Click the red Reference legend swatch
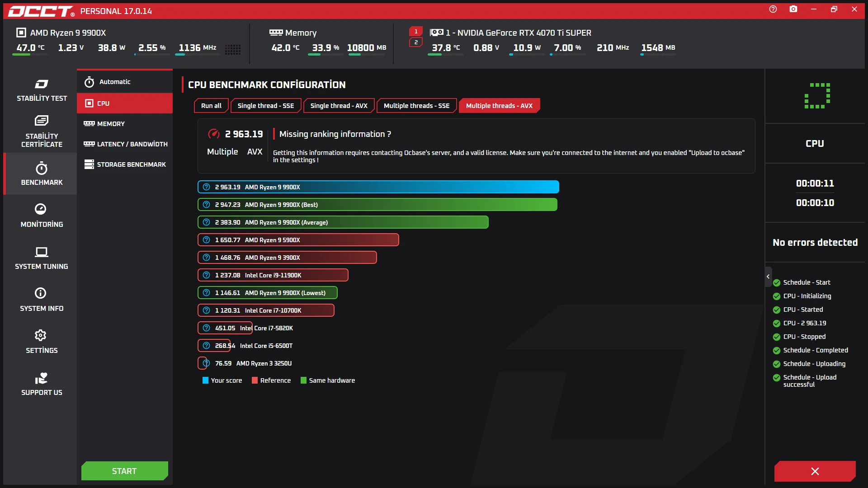This screenshot has width=868, height=488. pyautogui.click(x=255, y=380)
